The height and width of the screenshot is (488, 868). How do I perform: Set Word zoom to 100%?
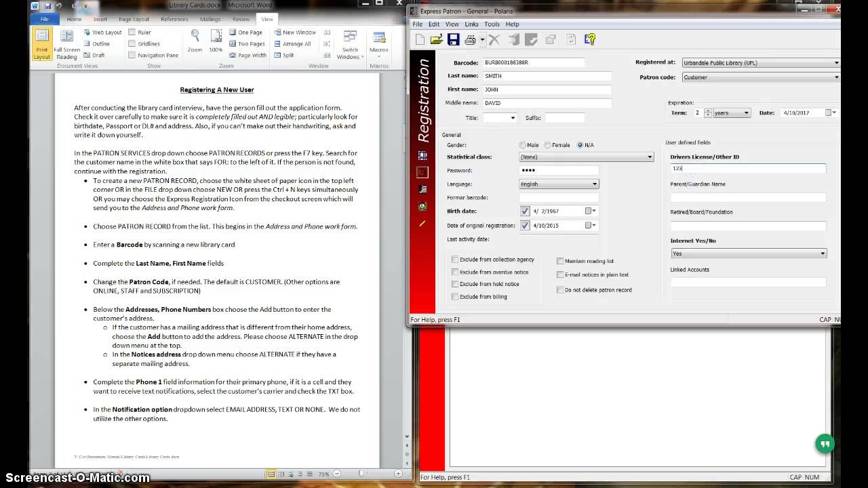click(x=216, y=41)
